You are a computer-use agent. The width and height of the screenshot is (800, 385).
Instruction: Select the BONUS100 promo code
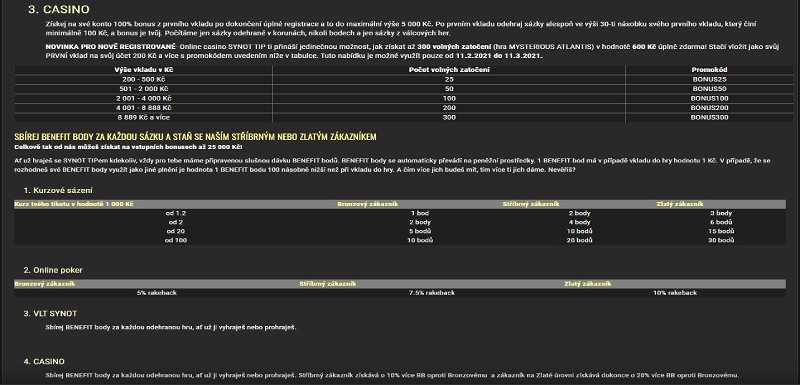709,98
